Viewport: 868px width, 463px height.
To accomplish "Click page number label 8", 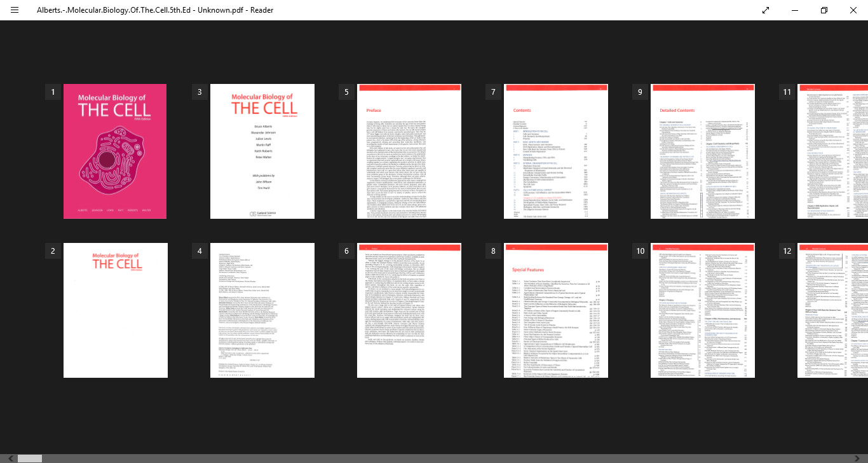I will (493, 251).
